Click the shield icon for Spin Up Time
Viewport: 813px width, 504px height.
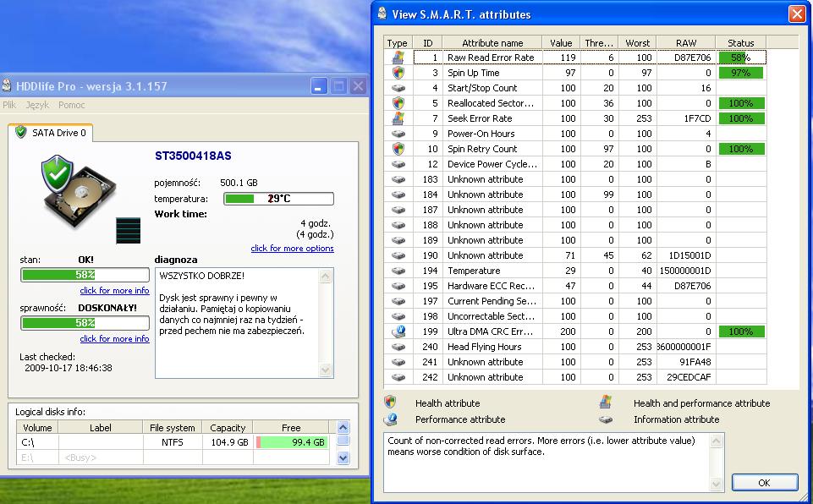[398, 73]
